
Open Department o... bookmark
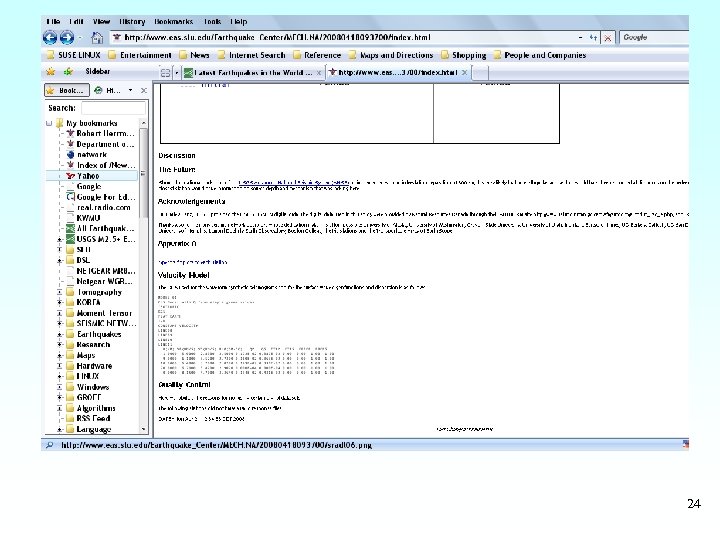tap(101, 144)
